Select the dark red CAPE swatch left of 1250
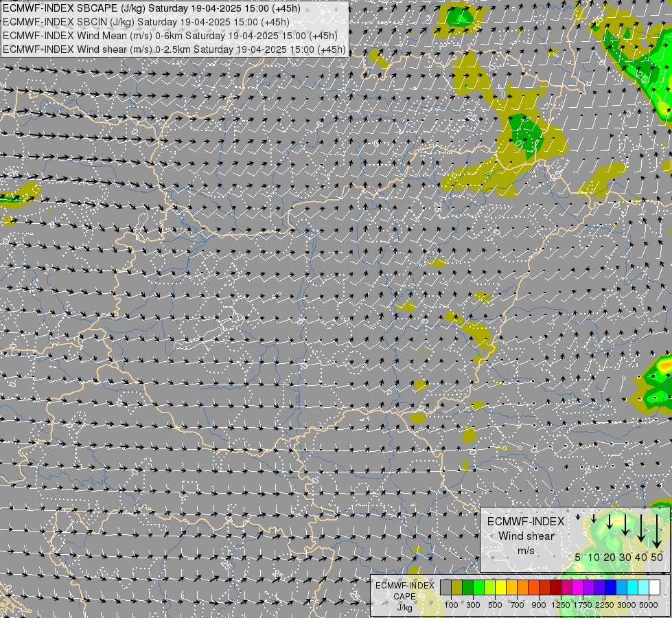 pyautogui.click(x=556, y=587)
